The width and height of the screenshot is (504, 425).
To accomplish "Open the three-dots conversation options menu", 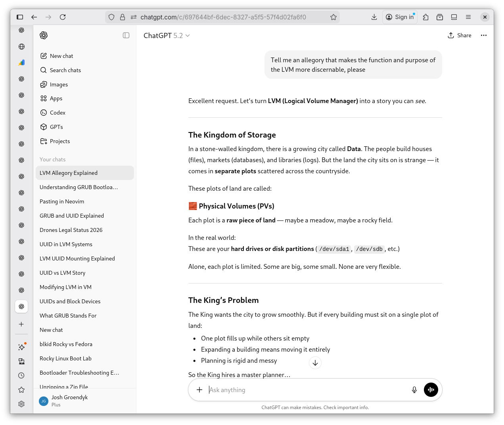I will pos(483,35).
